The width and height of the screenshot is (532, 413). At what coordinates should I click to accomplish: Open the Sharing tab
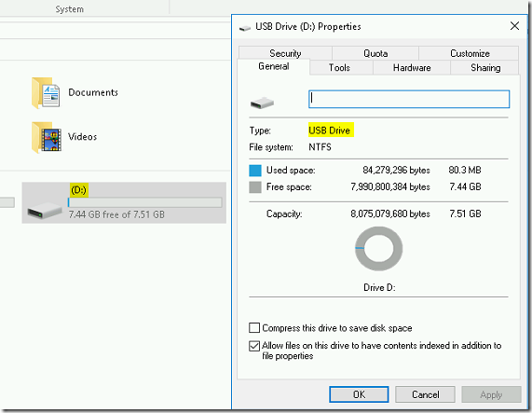click(485, 67)
